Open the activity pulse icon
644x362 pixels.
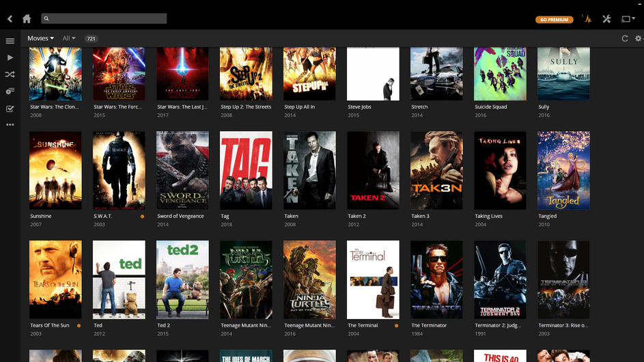(x=587, y=19)
